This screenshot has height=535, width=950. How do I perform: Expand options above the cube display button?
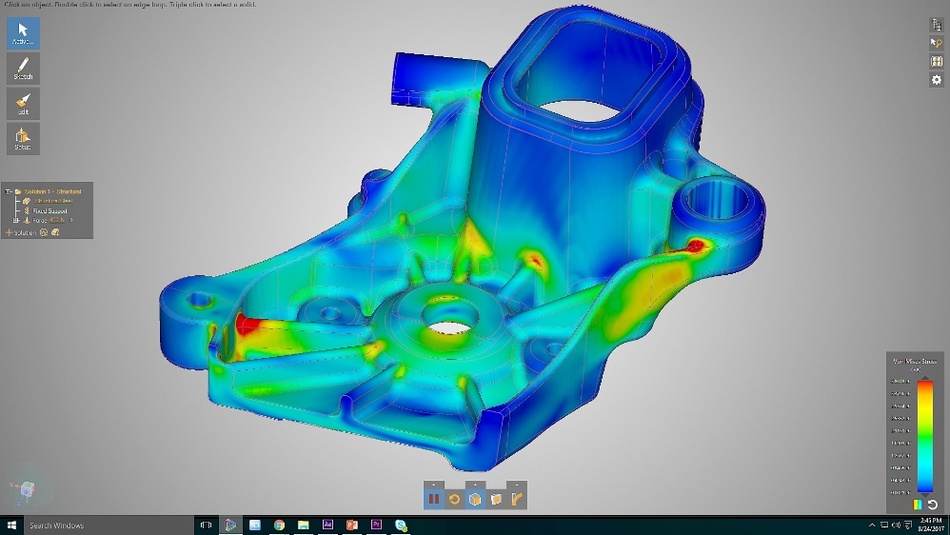[x=475, y=485]
